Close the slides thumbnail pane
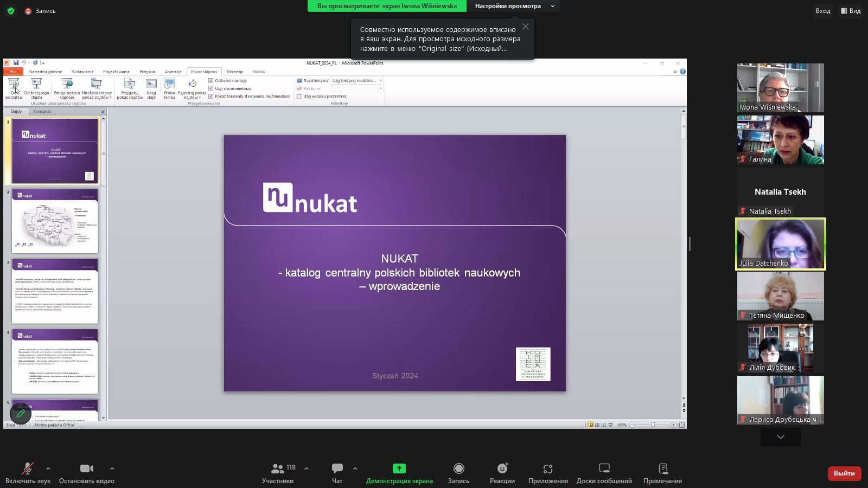Viewport: 868px width, 488px height. coord(103,112)
